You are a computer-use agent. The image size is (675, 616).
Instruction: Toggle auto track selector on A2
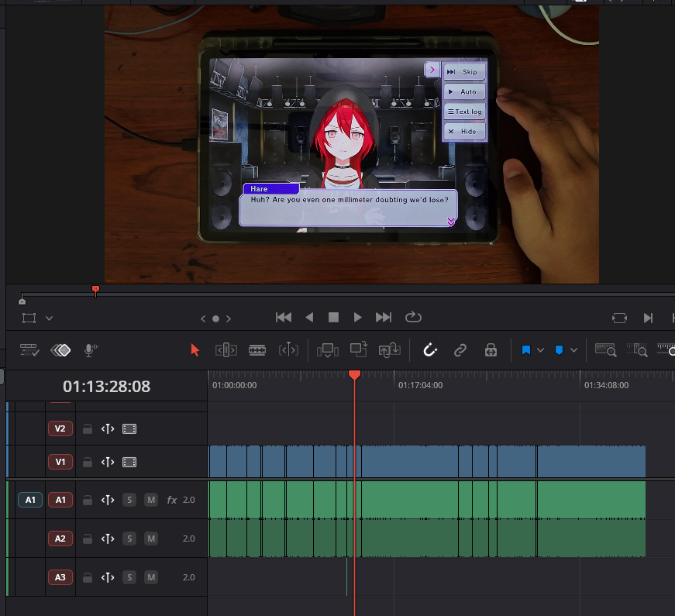(108, 539)
